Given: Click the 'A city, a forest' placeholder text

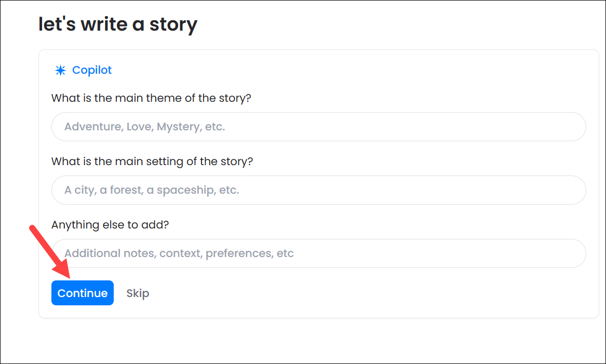Looking at the screenshot, I should tap(152, 190).
